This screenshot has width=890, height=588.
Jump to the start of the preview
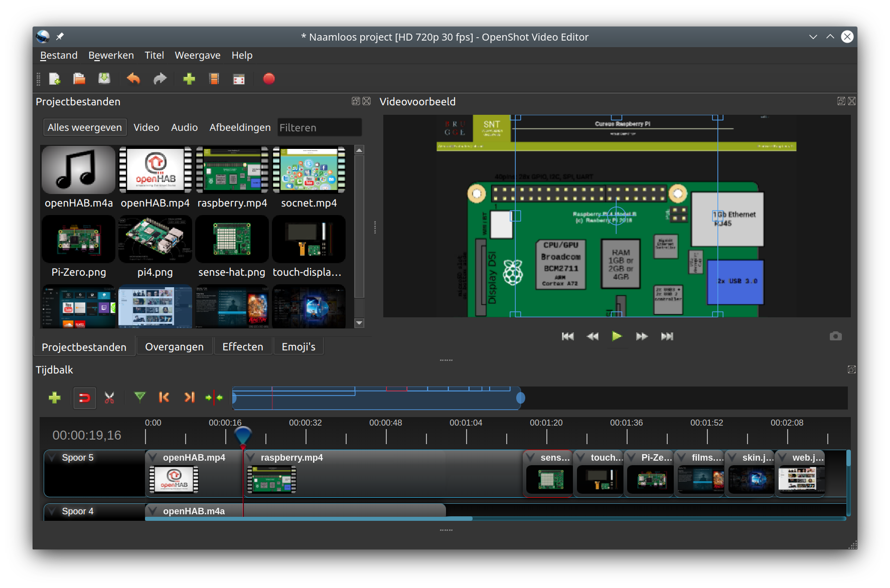[x=567, y=336]
